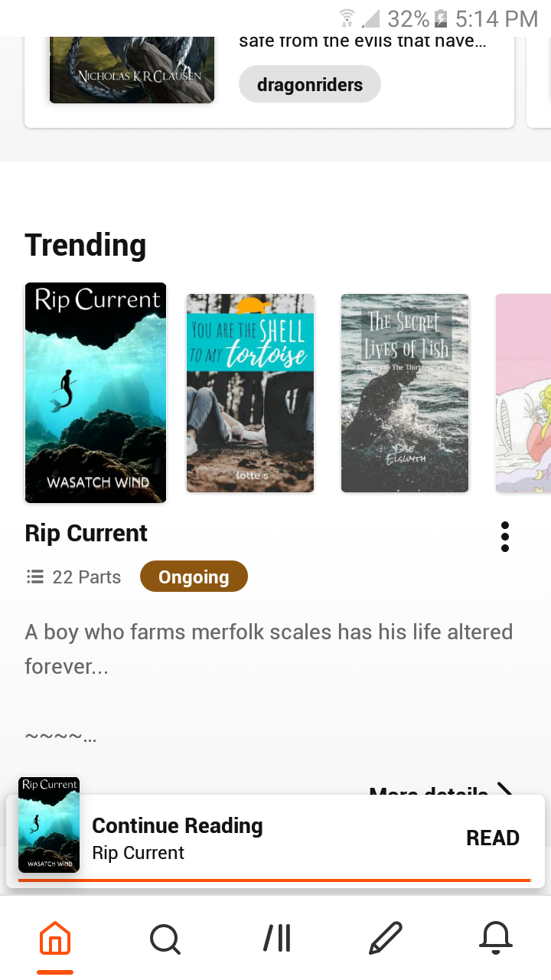The width and height of the screenshot is (551, 980).
Task: Open the Write pencil icon
Action: pyautogui.click(x=385, y=938)
